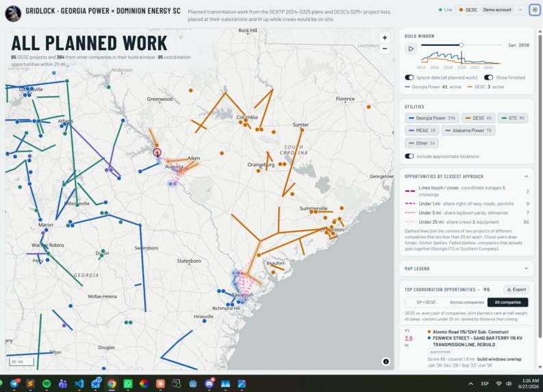Click the approximate tag on first opportunity
543x392 pixels.
click(440, 352)
